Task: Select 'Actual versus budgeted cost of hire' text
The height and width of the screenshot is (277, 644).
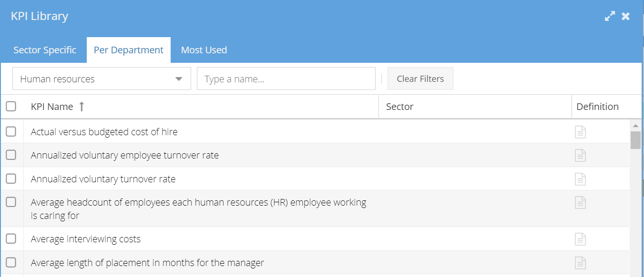Action: [x=104, y=132]
